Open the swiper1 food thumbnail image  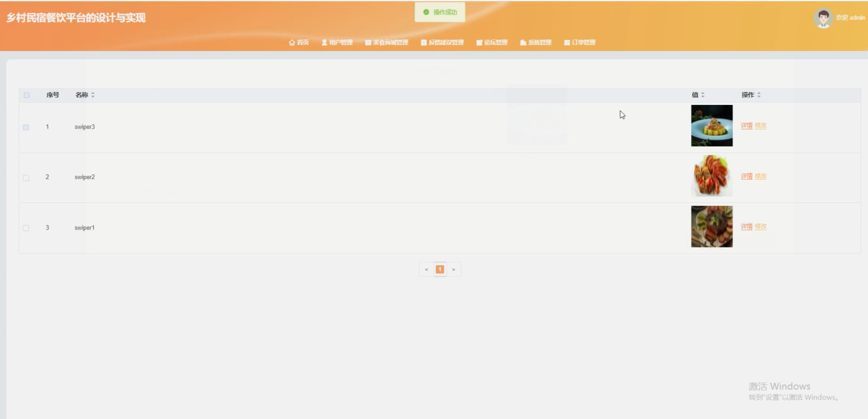712,227
